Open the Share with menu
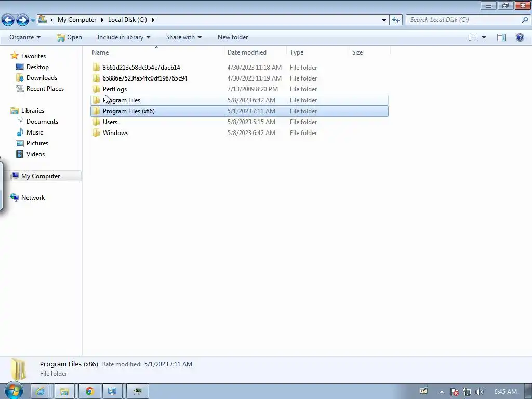 click(x=183, y=37)
